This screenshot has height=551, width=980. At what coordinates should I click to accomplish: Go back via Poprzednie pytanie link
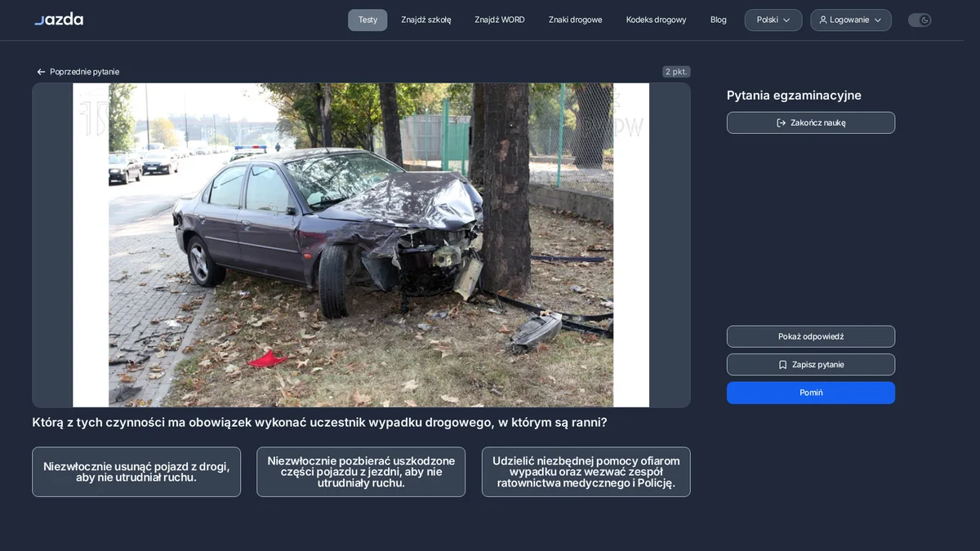[x=78, y=72]
